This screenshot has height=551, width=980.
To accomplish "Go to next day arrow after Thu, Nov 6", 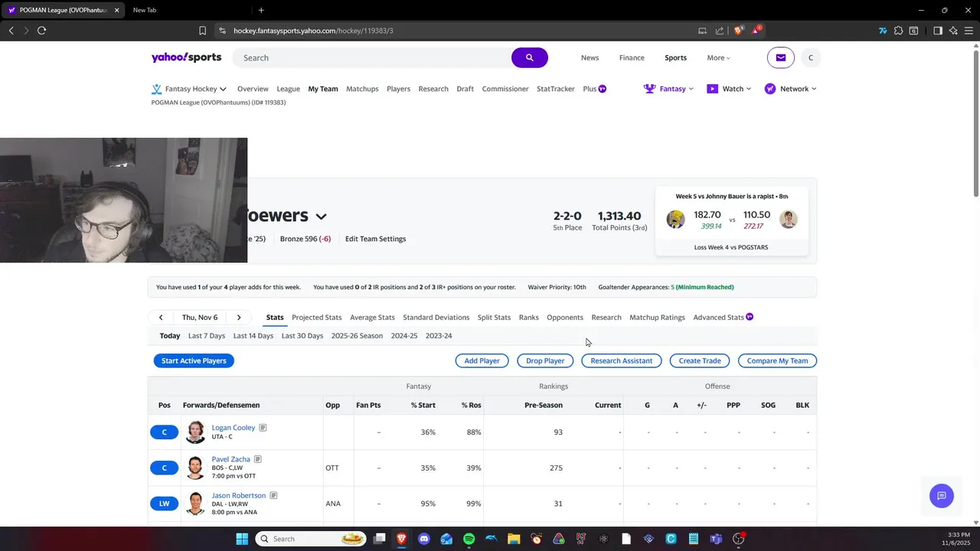I will pyautogui.click(x=239, y=318).
